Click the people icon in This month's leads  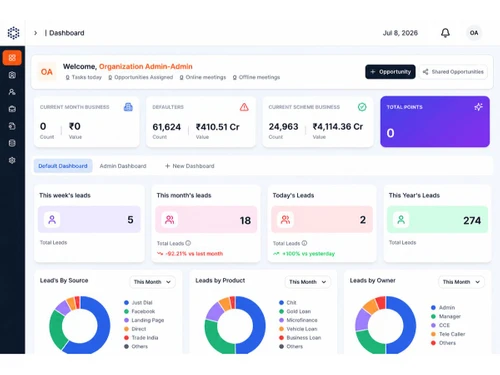[169, 220]
